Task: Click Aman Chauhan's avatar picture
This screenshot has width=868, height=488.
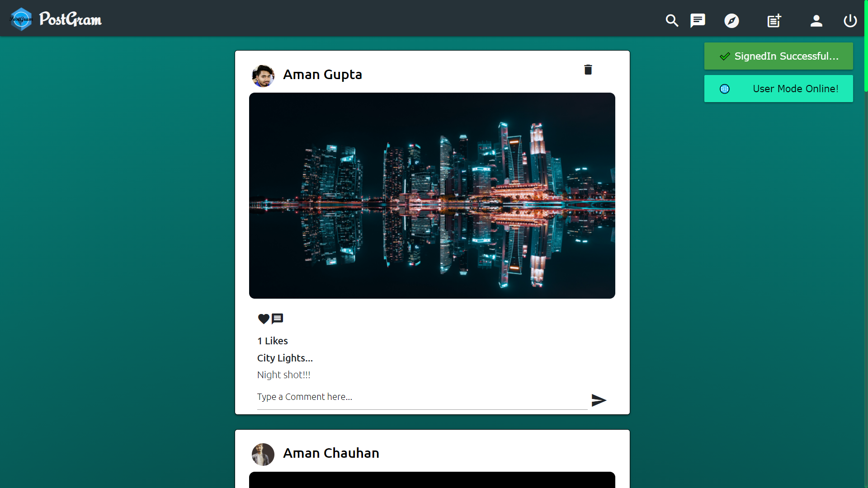Action: (263, 454)
